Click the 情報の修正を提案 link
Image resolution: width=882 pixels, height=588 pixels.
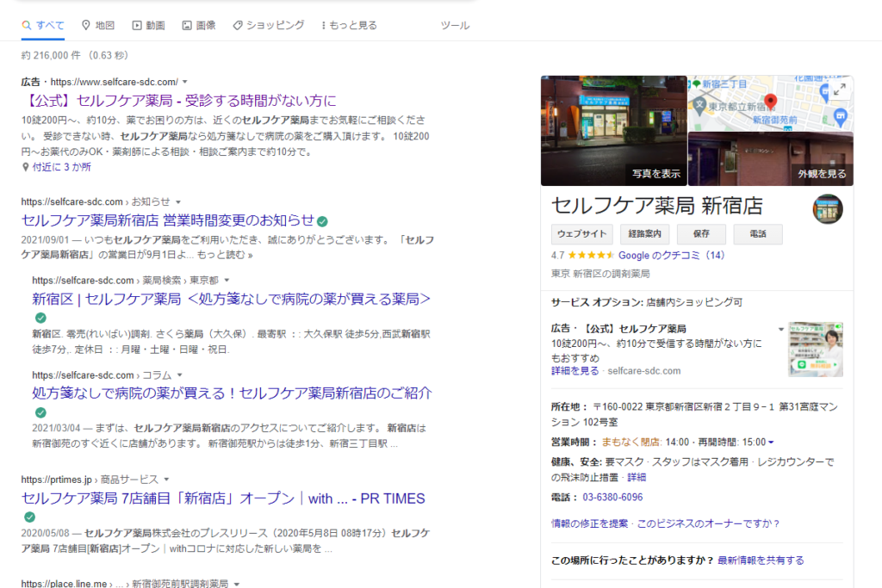(x=589, y=524)
